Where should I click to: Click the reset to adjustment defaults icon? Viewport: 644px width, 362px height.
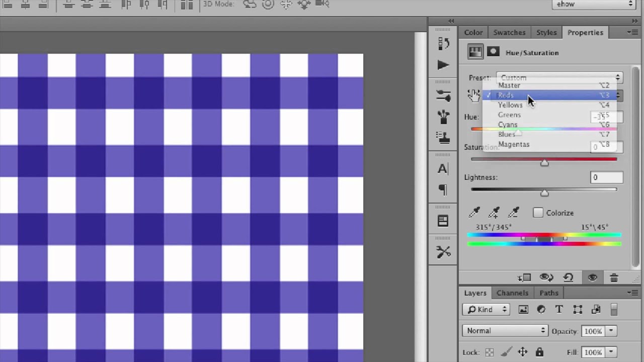click(x=569, y=278)
